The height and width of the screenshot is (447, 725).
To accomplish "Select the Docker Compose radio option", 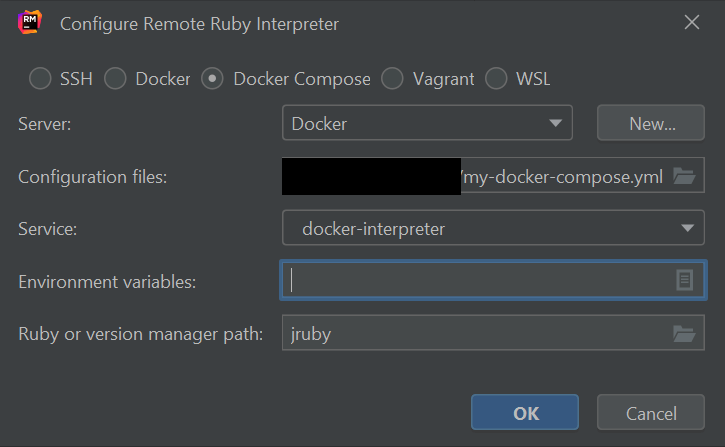I will tap(212, 78).
